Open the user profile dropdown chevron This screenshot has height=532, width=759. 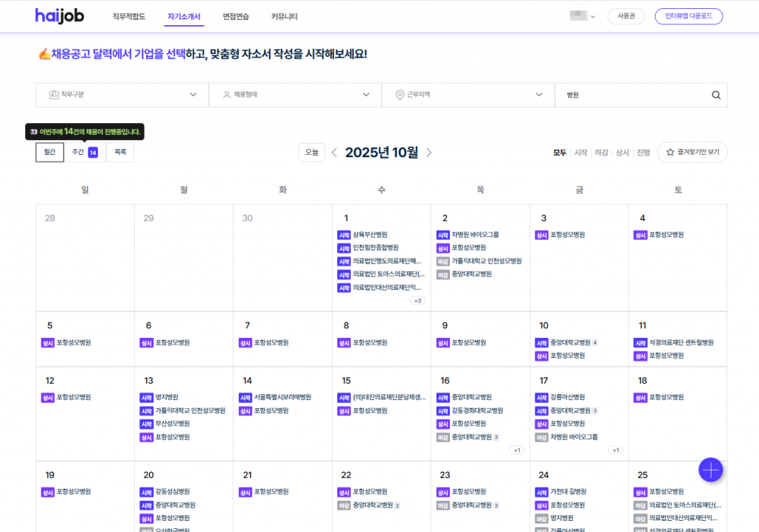[x=593, y=17]
